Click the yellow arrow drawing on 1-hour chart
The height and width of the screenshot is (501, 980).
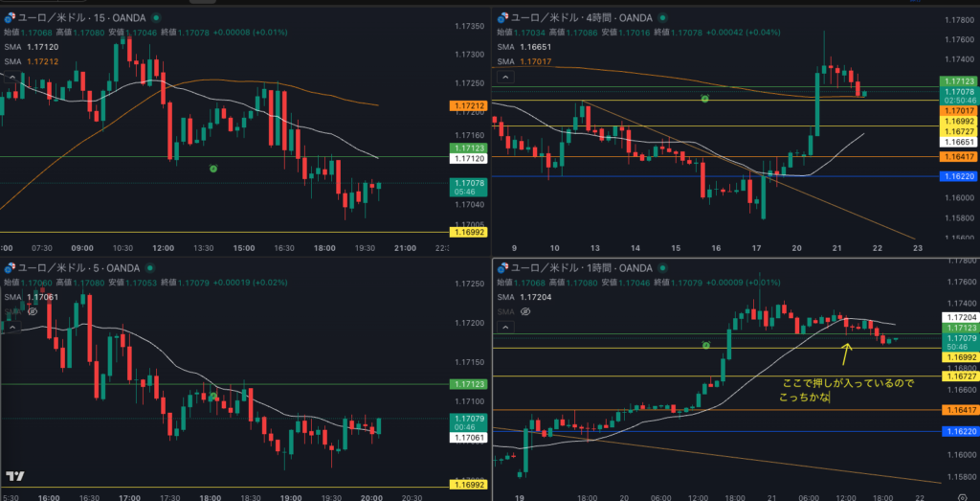pyautogui.click(x=845, y=354)
